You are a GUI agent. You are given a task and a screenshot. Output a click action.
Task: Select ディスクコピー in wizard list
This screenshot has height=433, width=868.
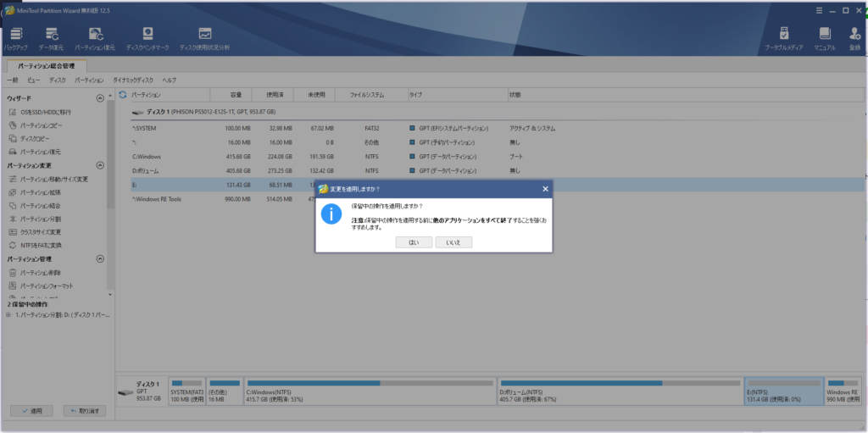point(29,138)
